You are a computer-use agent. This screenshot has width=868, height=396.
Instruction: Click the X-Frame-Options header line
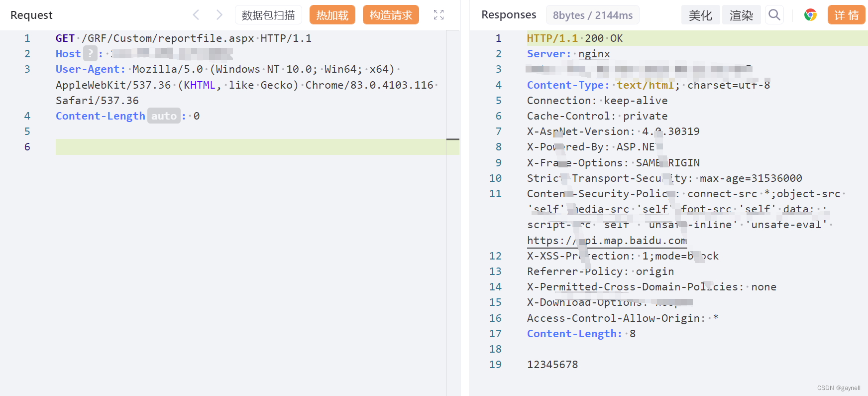[613, 162]
